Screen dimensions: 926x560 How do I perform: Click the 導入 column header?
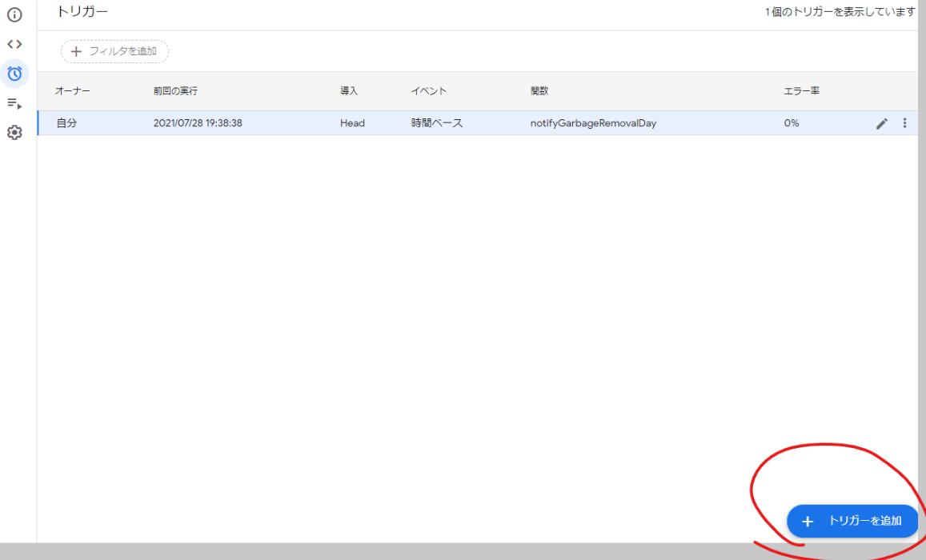coord(349,91)
